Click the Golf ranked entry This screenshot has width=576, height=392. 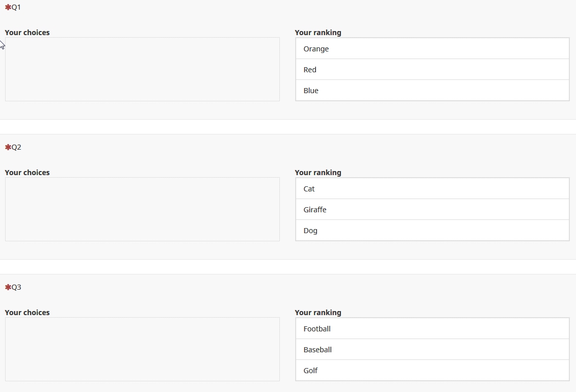coord(432,371)
